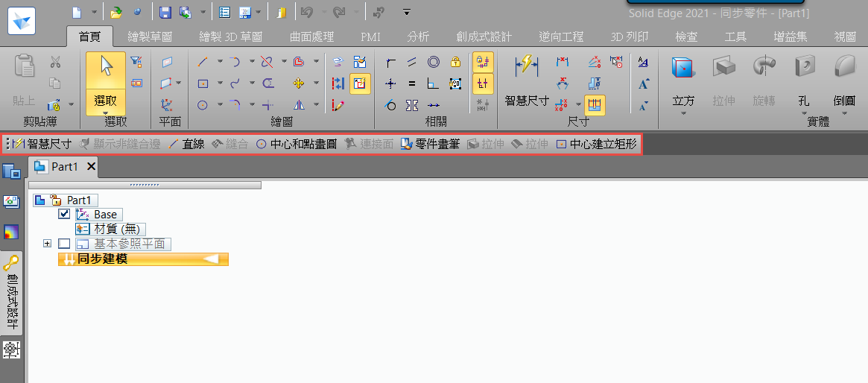The image size is (868, 383).
Task: Click the Save floppy disk icon
Action: point(165,11)
